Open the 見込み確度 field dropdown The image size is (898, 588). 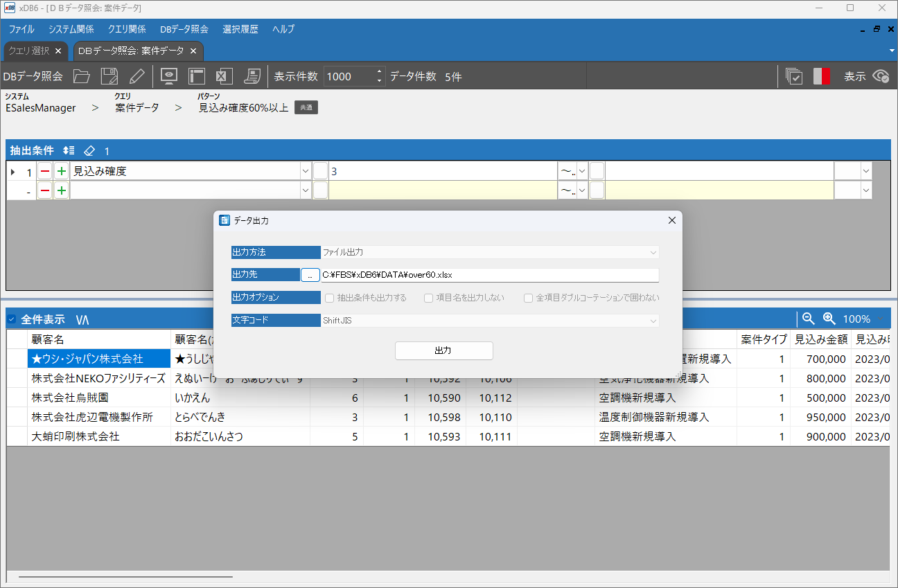coord(306,171)
